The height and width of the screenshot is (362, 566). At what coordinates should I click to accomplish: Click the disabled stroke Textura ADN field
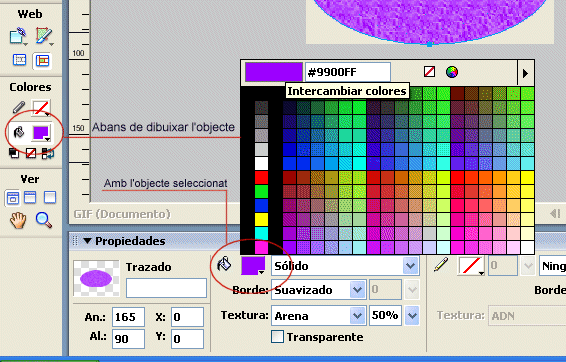[x=527, y=316]
